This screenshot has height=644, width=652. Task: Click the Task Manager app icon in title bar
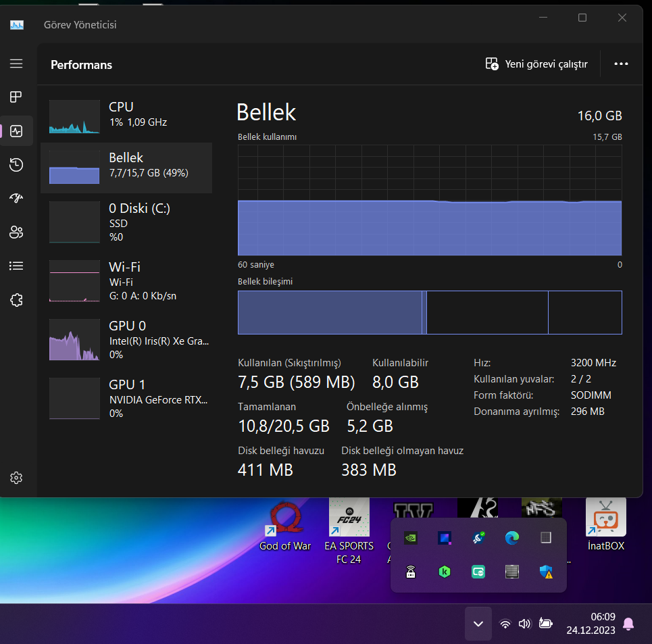click(17, 25)
